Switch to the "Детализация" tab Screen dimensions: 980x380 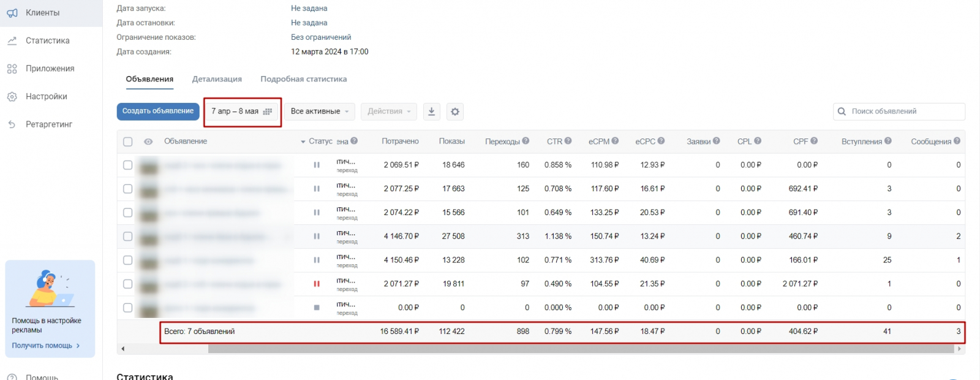coord(217,79)
